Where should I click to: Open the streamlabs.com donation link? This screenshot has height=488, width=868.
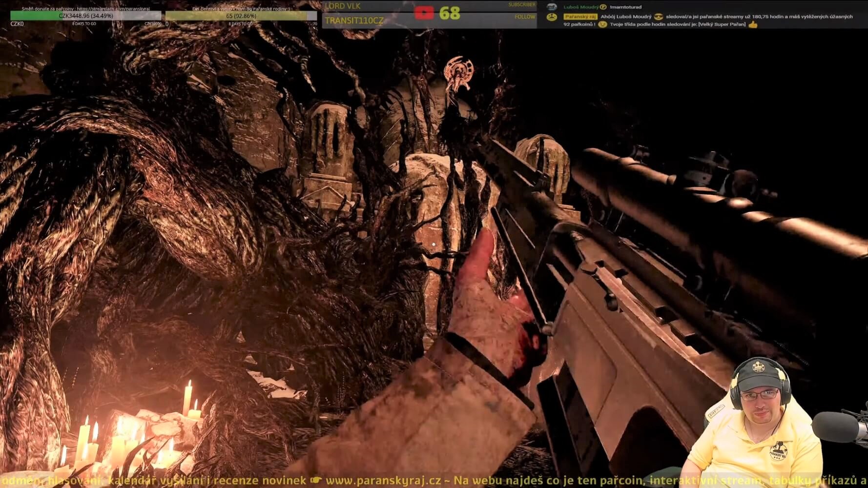pyautogui.click(x=116, y=9)
